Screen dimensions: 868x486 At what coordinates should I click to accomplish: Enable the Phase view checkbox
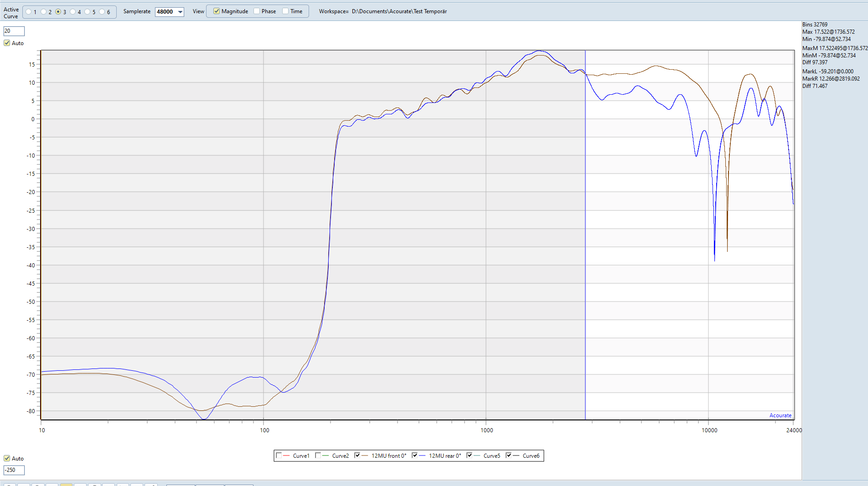tap(257, 11)
